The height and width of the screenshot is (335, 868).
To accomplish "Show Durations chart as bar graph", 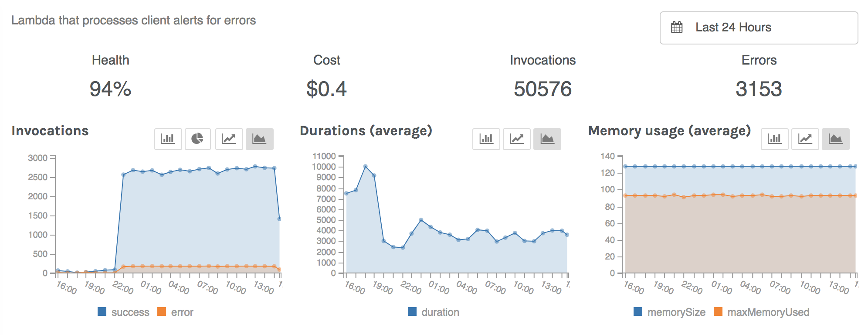I will coord(486,139).
